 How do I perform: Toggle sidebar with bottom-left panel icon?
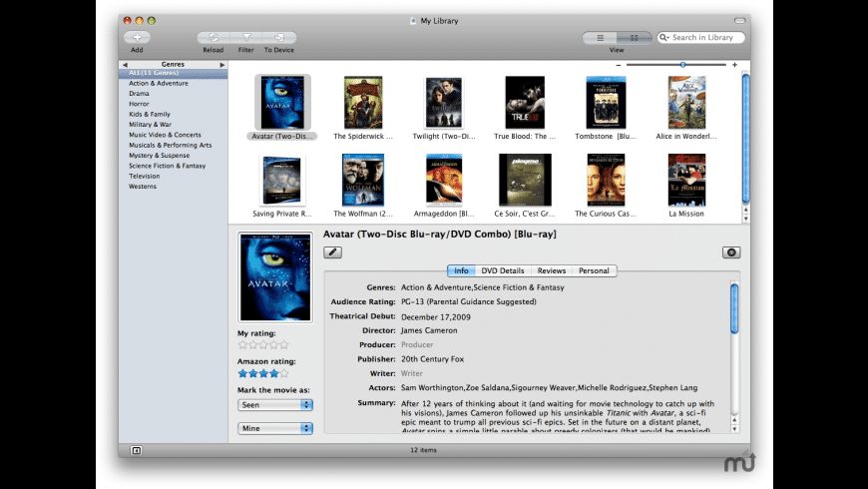(136, 451)
